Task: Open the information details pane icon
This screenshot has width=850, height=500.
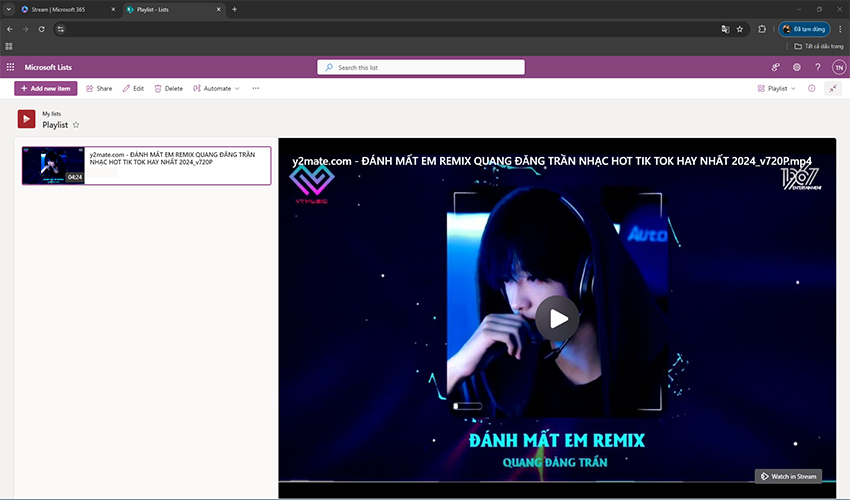Action: pyautogui.click(x=812, y=88)
